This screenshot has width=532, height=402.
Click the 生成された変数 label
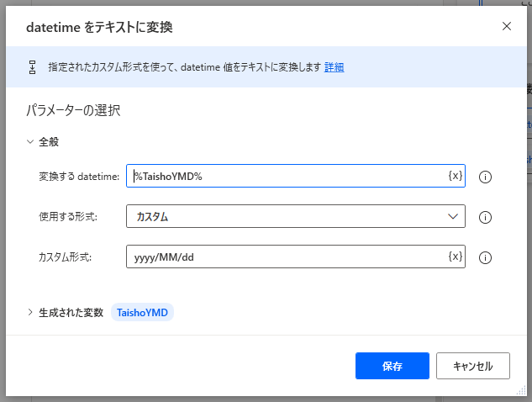(x=71, y=312)
